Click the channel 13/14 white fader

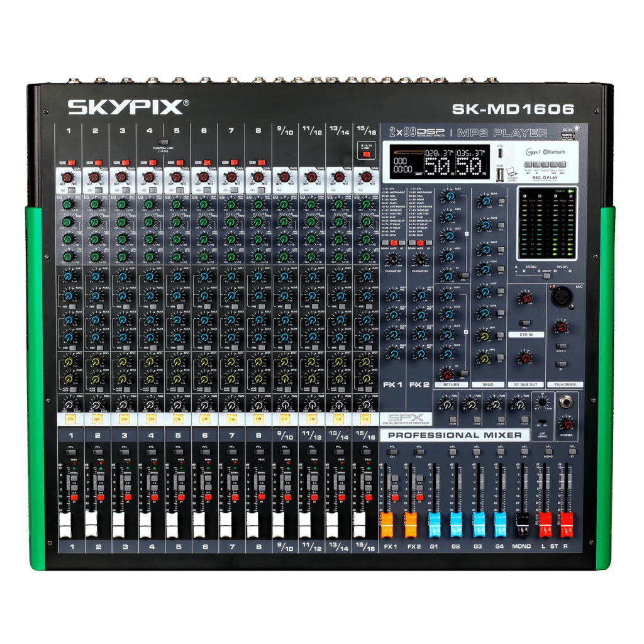332,525
